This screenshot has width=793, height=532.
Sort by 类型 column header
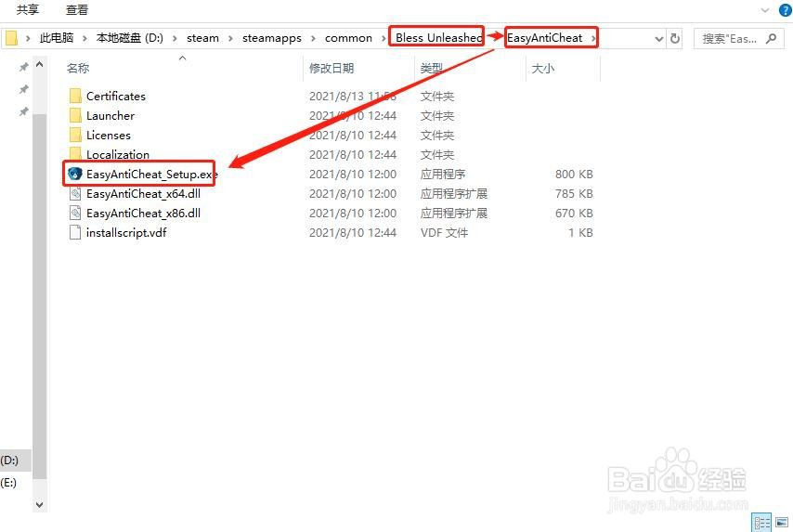(432, 69)
